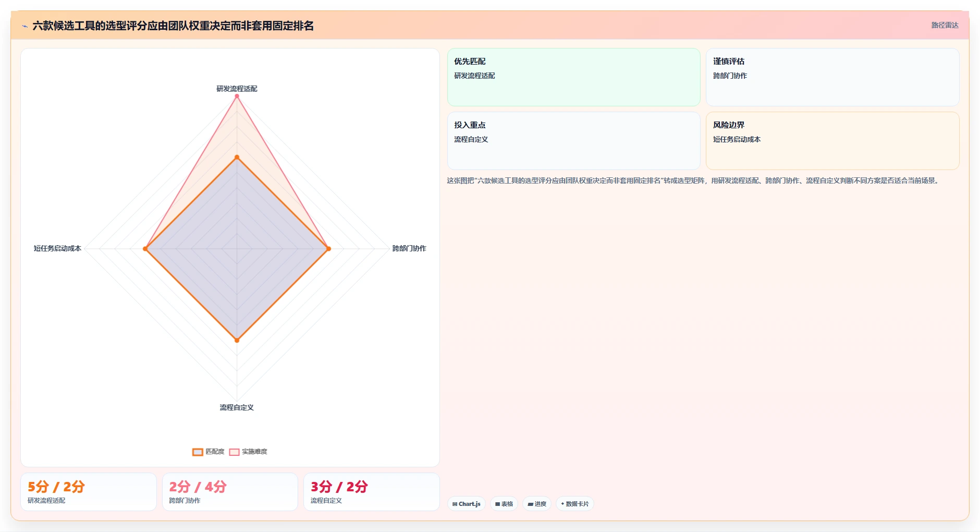Click 流程自定义 label under 3分 / 2分
This screenshot has height=532, width=980.
[326, 501]
